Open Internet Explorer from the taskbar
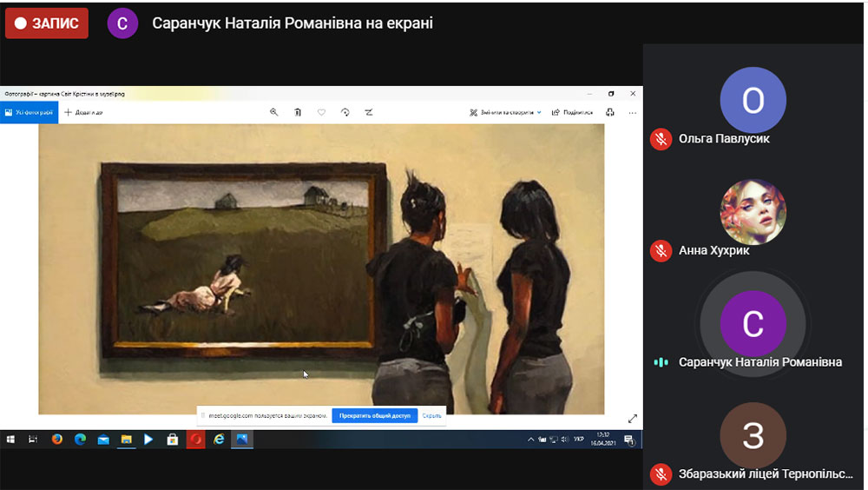868x490 pixels. click(x=220, y=440)
